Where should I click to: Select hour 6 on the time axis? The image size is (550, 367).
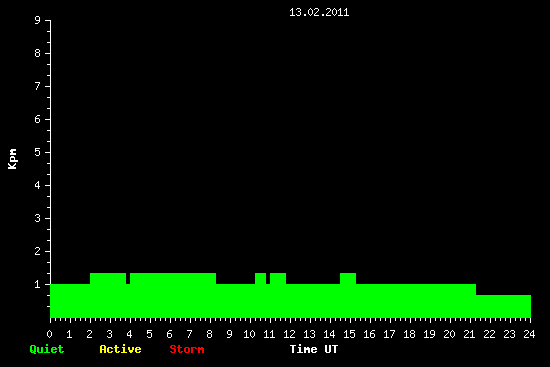coord(169,334)
